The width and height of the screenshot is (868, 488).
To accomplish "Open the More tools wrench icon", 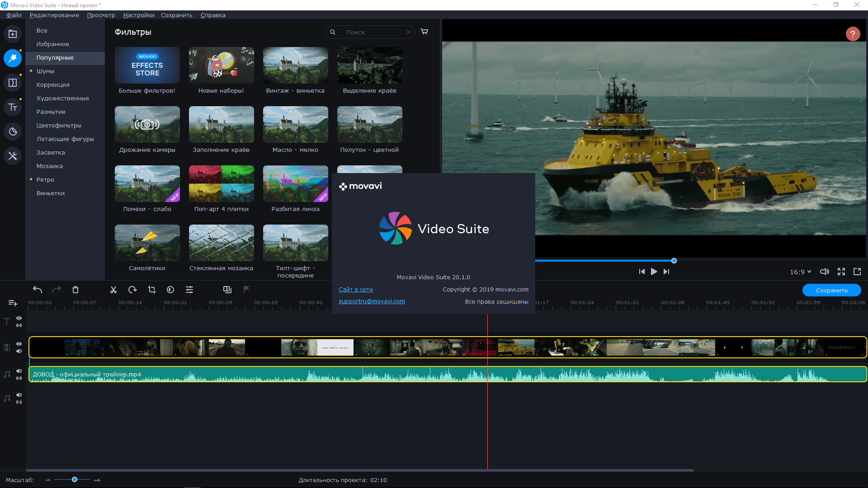I will pos(13,156).
